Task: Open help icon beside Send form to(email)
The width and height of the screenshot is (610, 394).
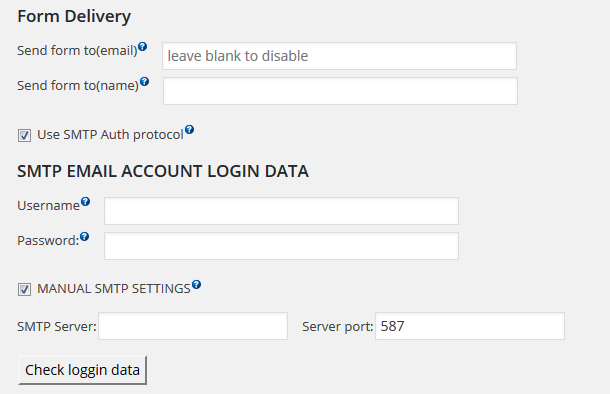Action: tap(143, 47)
